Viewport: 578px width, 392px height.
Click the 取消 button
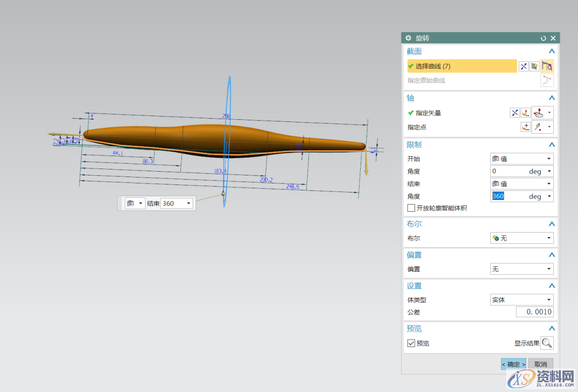541,364
